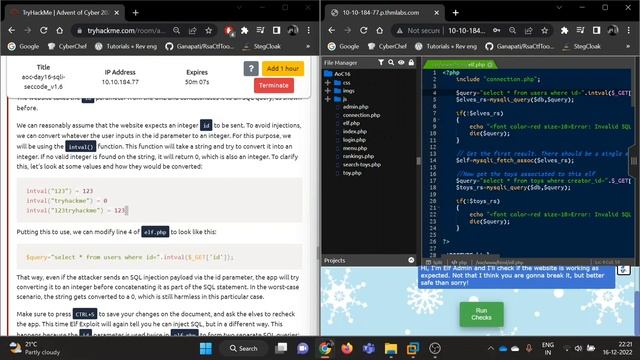Open Extensions puzzle icon in thmlabs window
640x360 pixels.
pos(564,31)
